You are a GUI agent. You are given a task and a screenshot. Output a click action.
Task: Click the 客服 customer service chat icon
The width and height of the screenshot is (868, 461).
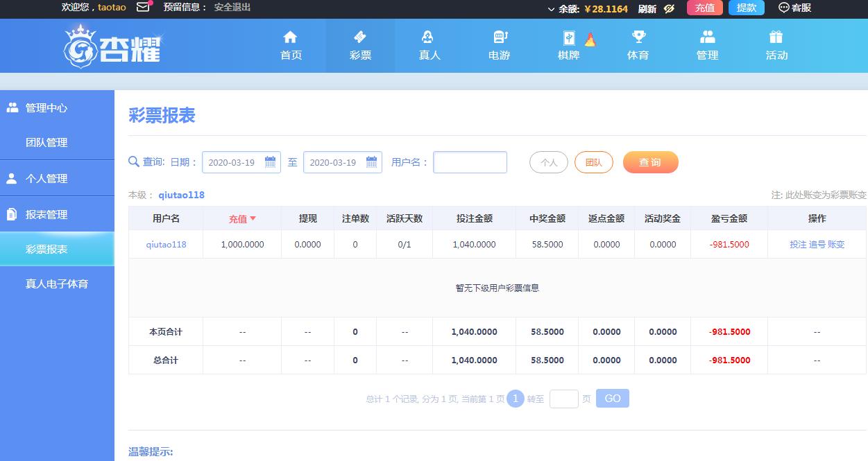(x=784, y=8)
